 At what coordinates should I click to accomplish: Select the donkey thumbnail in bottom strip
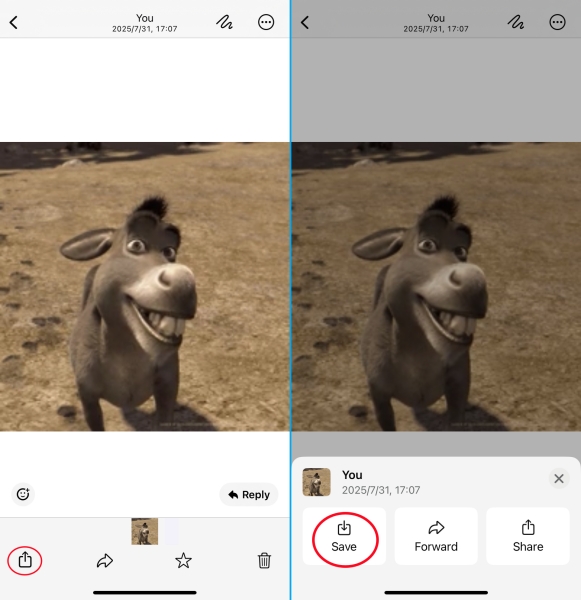tap(145, 531)
